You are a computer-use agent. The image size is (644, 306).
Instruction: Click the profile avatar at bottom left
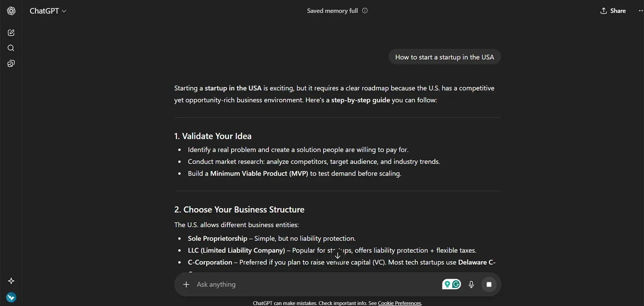point(11,297)
